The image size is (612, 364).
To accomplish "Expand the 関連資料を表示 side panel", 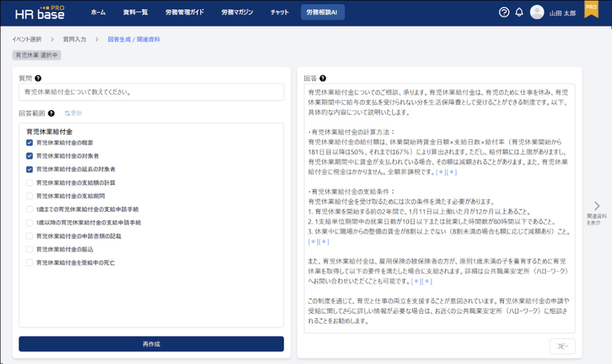I will tap(596, 206).
